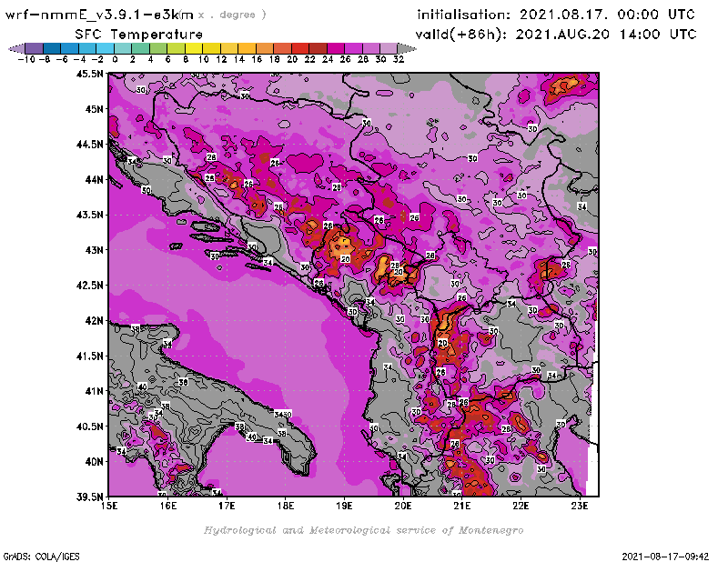This screenshot has height=562, width=728.
Task: Click the legend swatch between 28 and 30
Action: pyautogui.click(x=371, y=49)
